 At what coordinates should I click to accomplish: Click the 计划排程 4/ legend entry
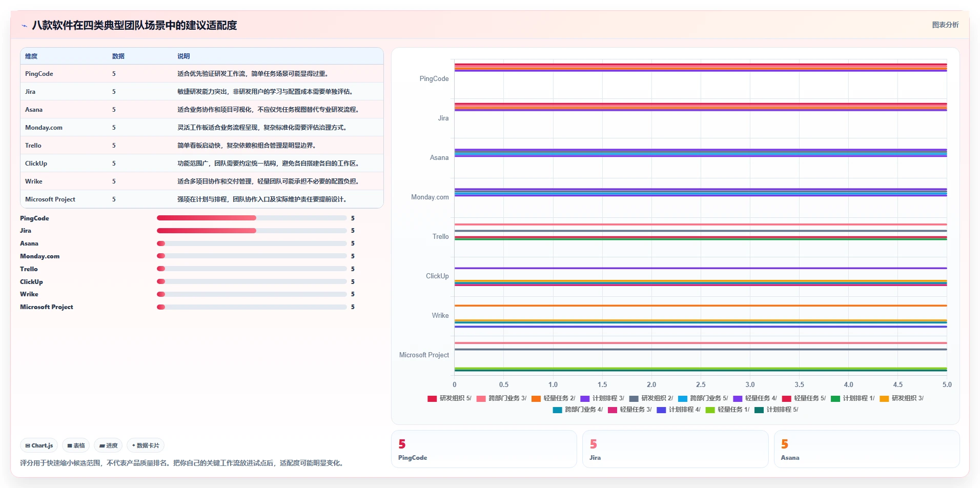[x=678, y=410]
